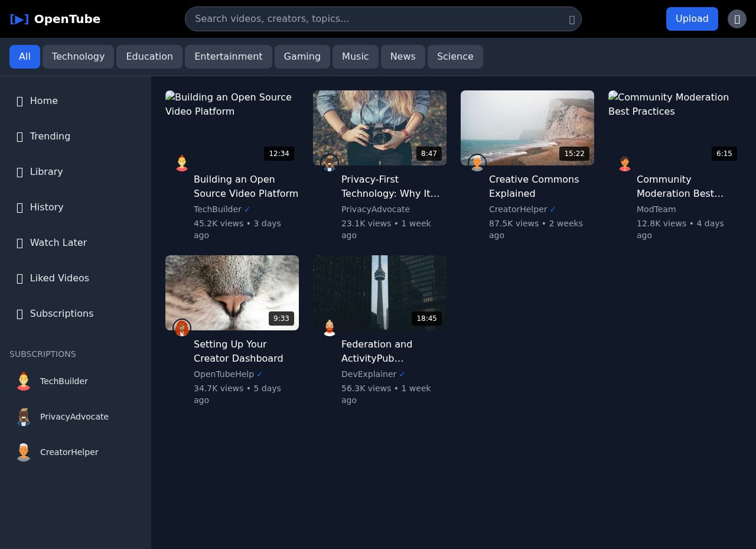Click the OpenTube play logo

(18, 18)
